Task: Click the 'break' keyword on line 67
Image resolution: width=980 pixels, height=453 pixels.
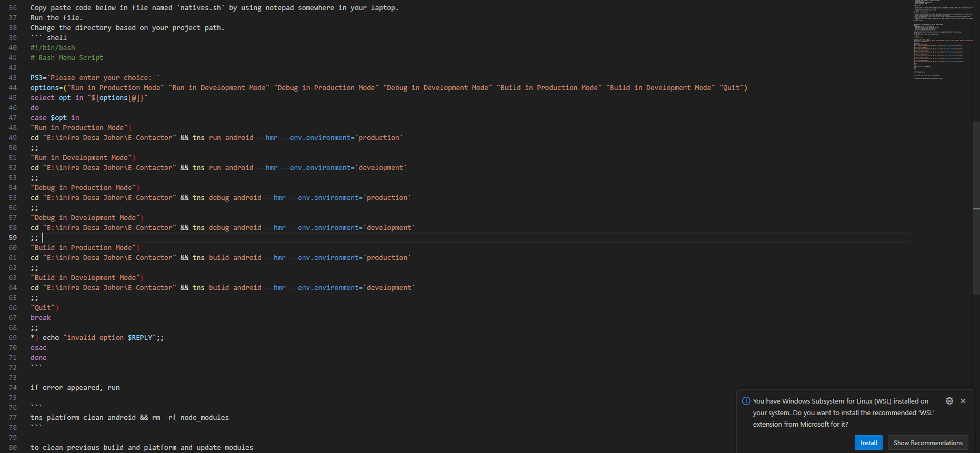Action: click(41, 318)
